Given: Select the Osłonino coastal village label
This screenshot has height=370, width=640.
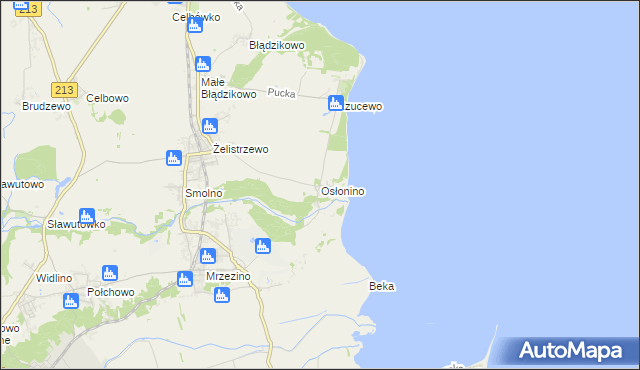Looking at the screenshot, I should [343, 191].
